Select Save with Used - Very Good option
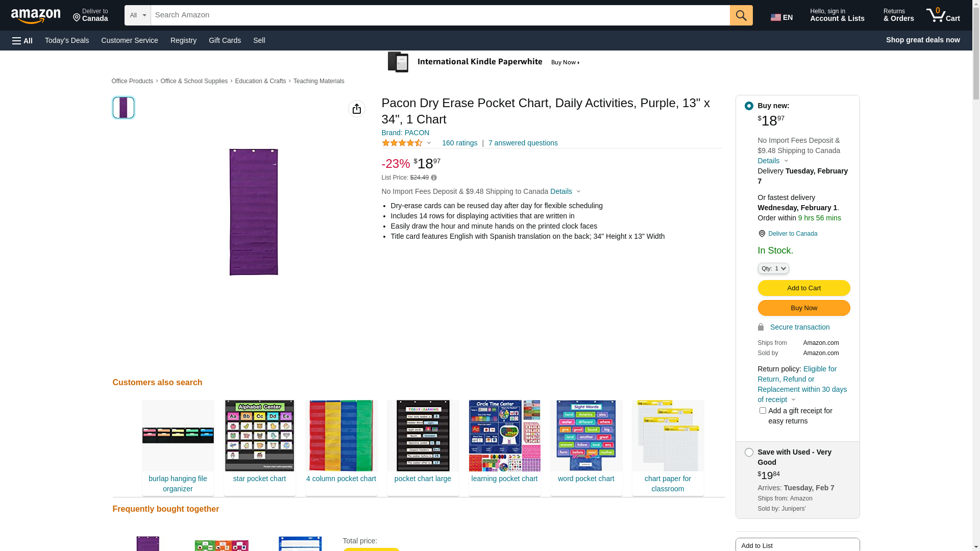Viewport: 980px width, 551px height. pos(749,453)
